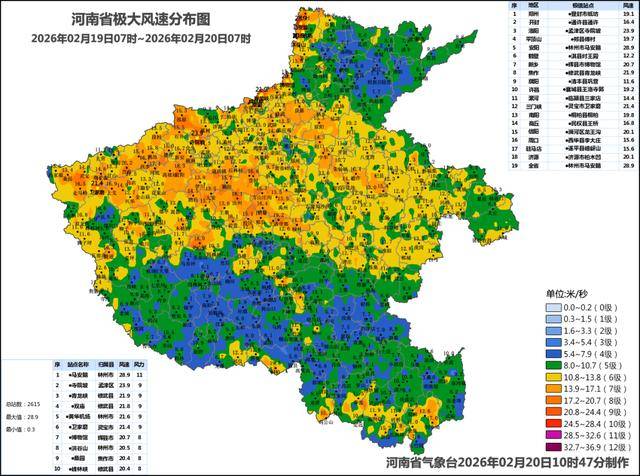This screenshot has height=476, width=640.
Task: Click the 0.0~0.2 (0级) legend color box
Action: pyautogui.click(x=554, y=307)
